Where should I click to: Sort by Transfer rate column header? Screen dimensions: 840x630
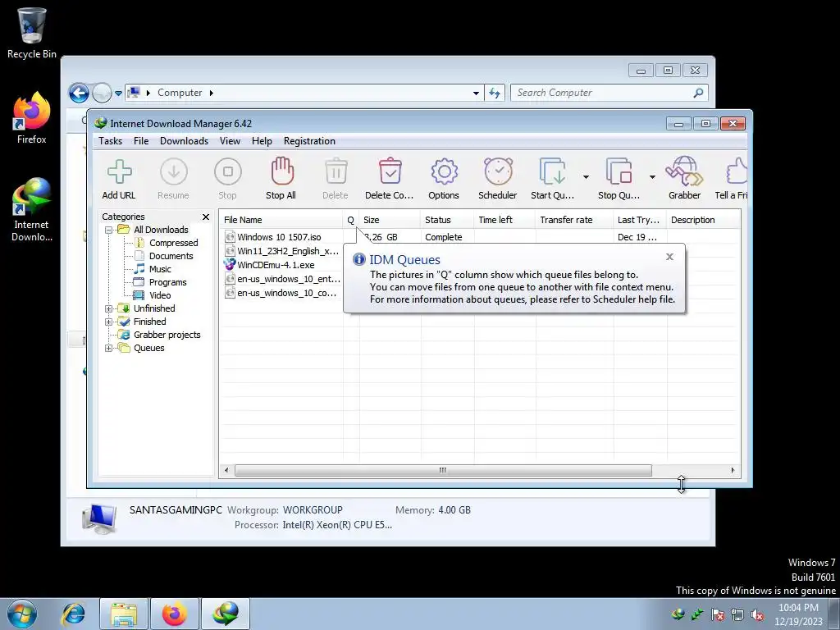coord(574,220)
